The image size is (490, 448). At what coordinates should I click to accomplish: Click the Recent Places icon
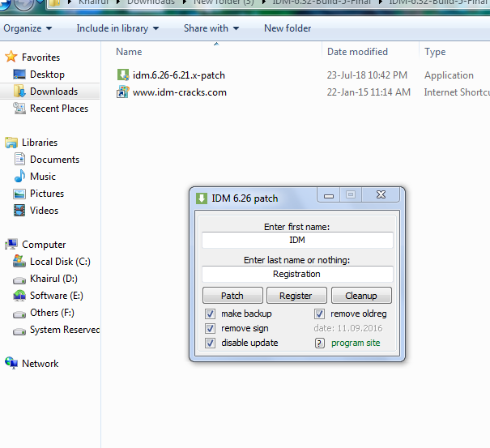click(19, 109)
